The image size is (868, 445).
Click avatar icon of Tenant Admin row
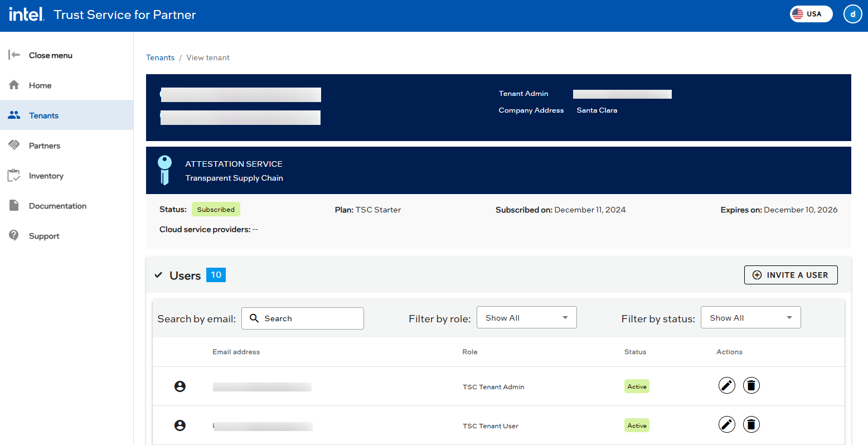[x=180, y=386]
